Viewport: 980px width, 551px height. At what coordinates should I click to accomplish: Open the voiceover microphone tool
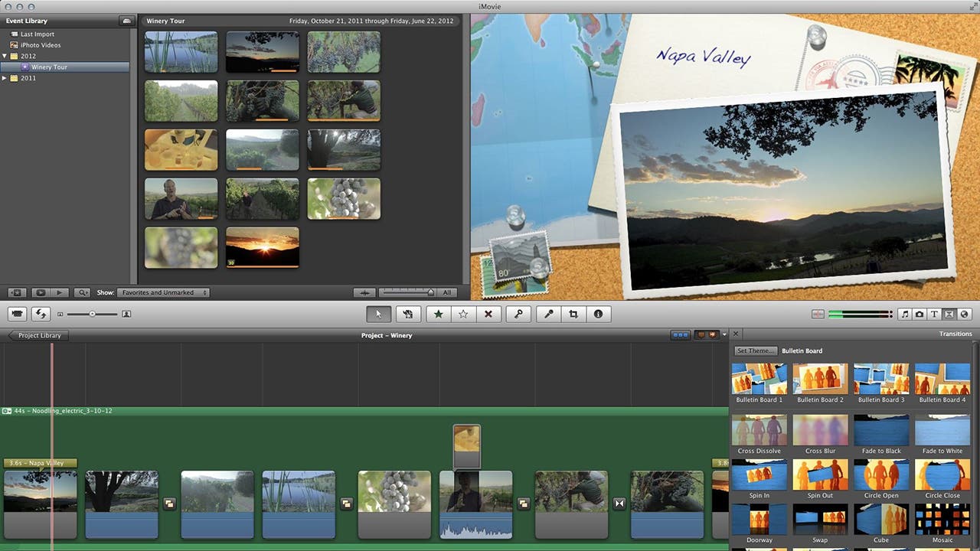[x=548, y=314]
